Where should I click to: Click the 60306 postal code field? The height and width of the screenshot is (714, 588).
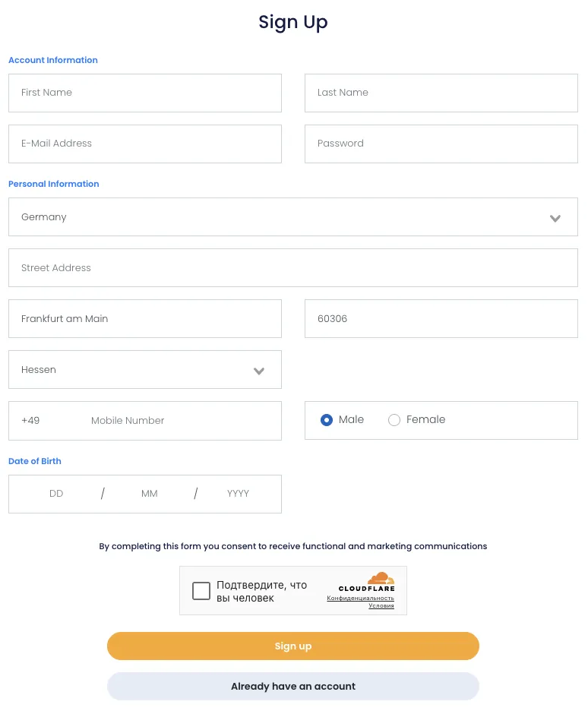(x=441, y=319)
